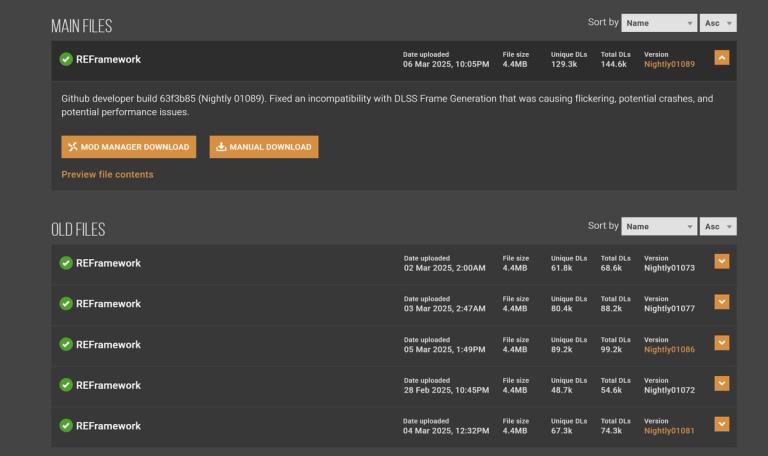
Task: Click the Mod Manager Download button
Action: [x=128, y=147]
